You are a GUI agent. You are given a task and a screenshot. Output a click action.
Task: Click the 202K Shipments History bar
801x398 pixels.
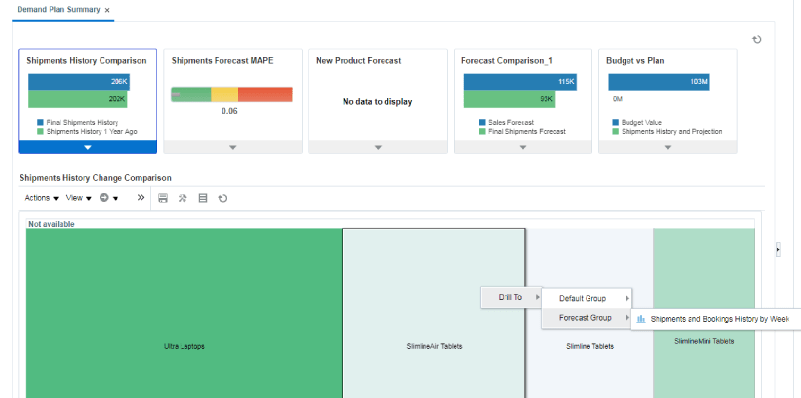(78, 99)
